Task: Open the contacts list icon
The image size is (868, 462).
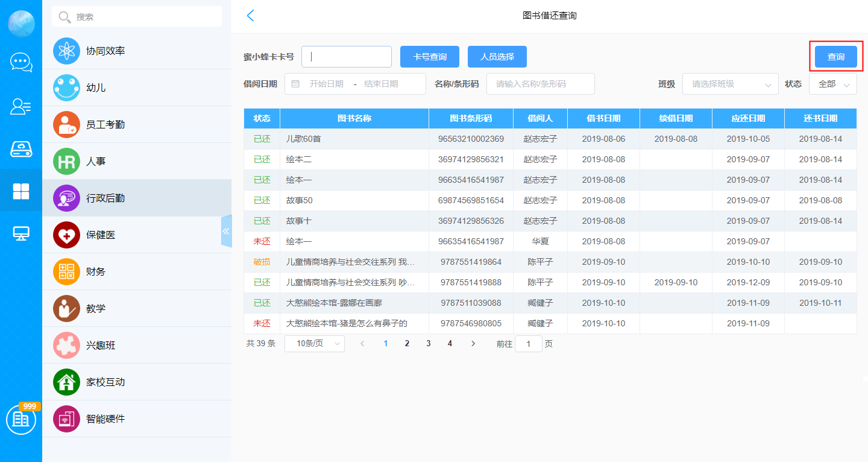Action: pos(21,106)
